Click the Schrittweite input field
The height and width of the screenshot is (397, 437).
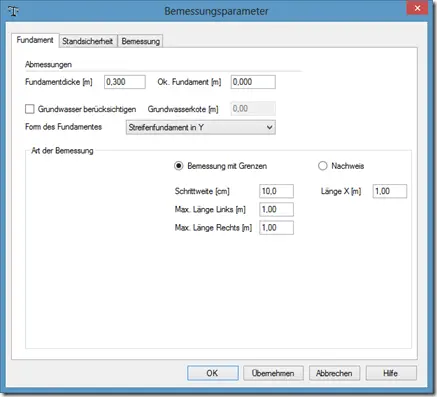276,191
